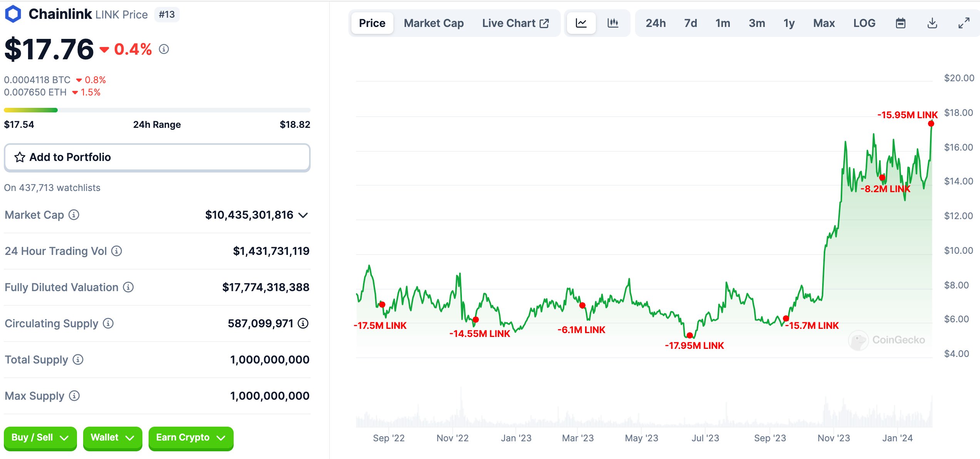Click the -6.1M LINK red chart marker
The width and height of the screenshot is (980, 459).
click(582, 305)
